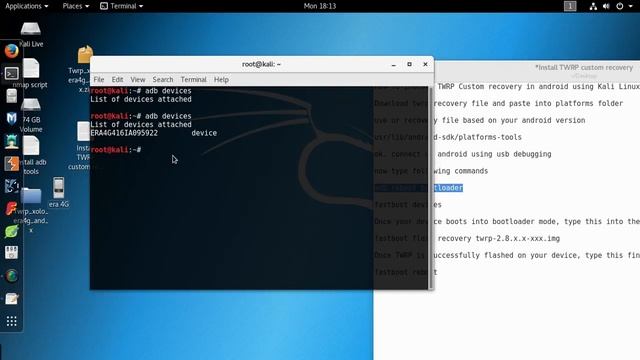Open the Armitage dock icon
This screenshot has height=360, width=640.
(x=11, y=141)
